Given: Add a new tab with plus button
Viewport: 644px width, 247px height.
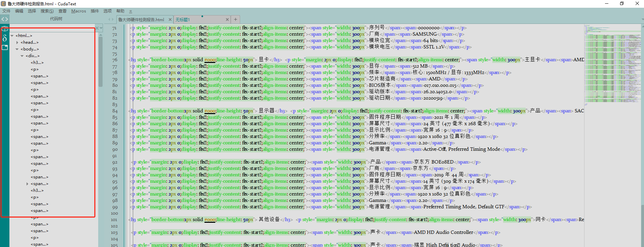Looking at the screenshot, I should 236,19.
